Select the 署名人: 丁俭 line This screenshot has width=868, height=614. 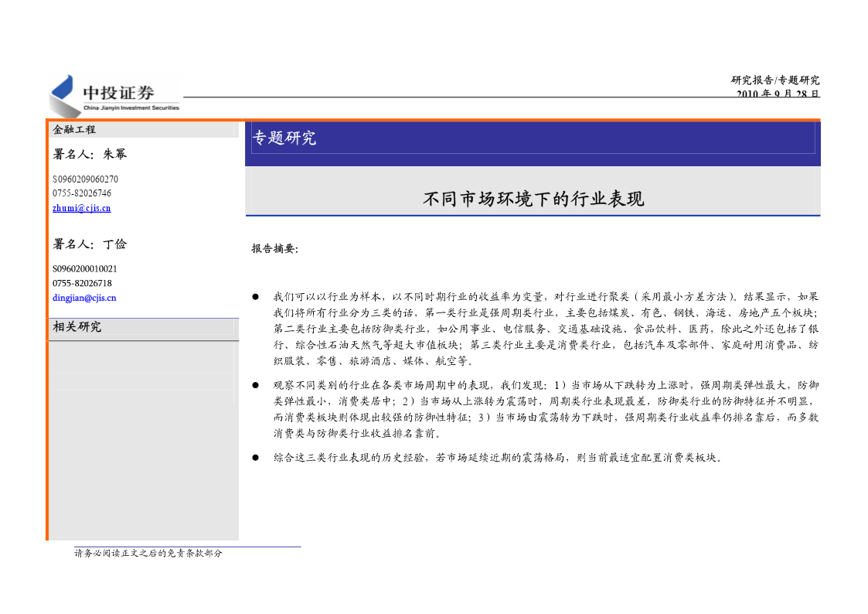(x=90, y=244)
